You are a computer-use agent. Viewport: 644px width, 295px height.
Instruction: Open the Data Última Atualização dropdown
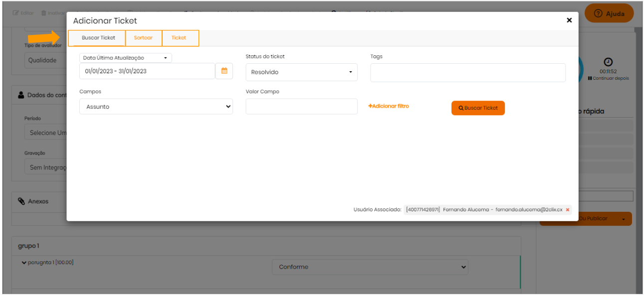pos(125,58)
